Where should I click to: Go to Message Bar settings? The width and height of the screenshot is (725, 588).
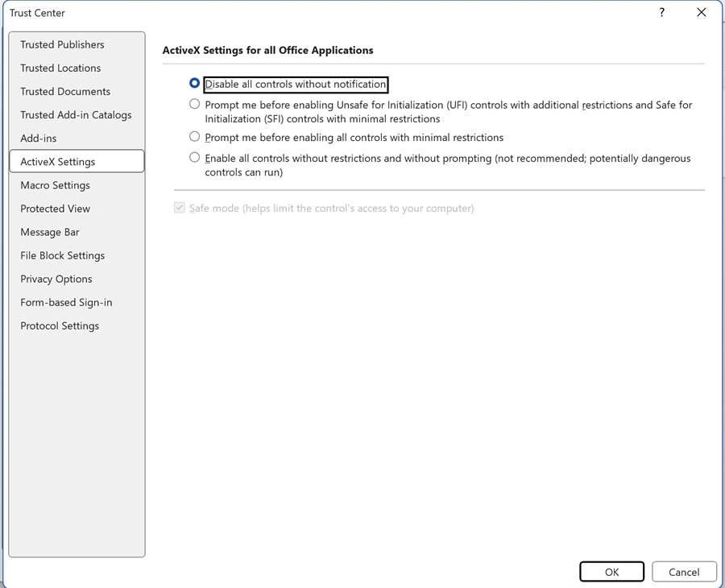pyautogui.click(x=50, y=231)
